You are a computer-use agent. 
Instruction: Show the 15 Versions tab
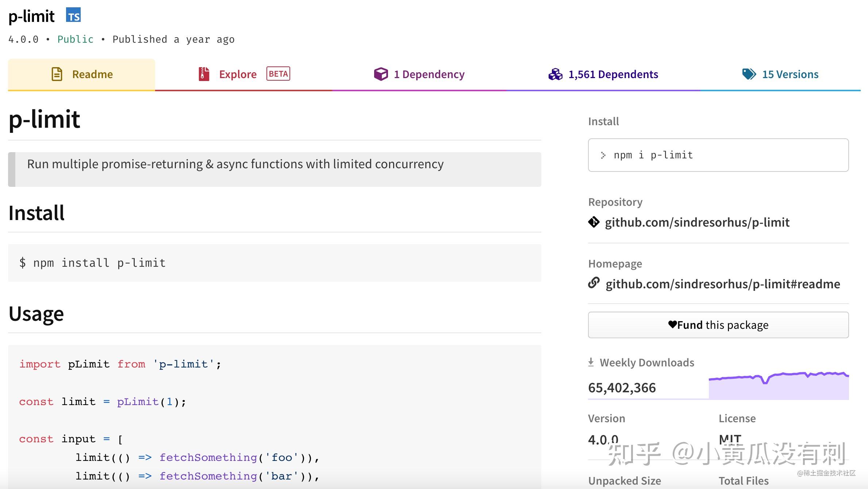click(x=790, y=74)
